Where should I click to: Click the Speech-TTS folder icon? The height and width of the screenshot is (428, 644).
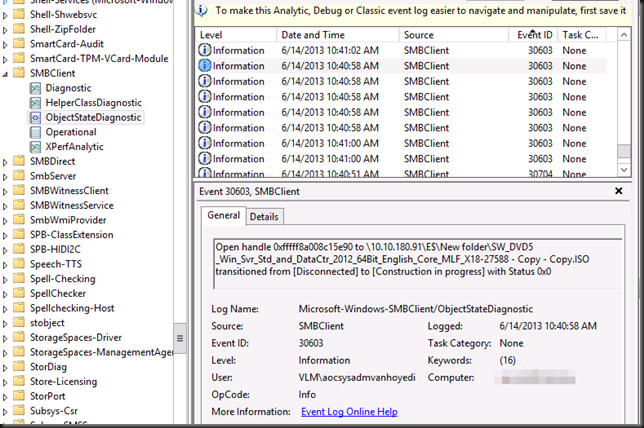tap(19, 264)
